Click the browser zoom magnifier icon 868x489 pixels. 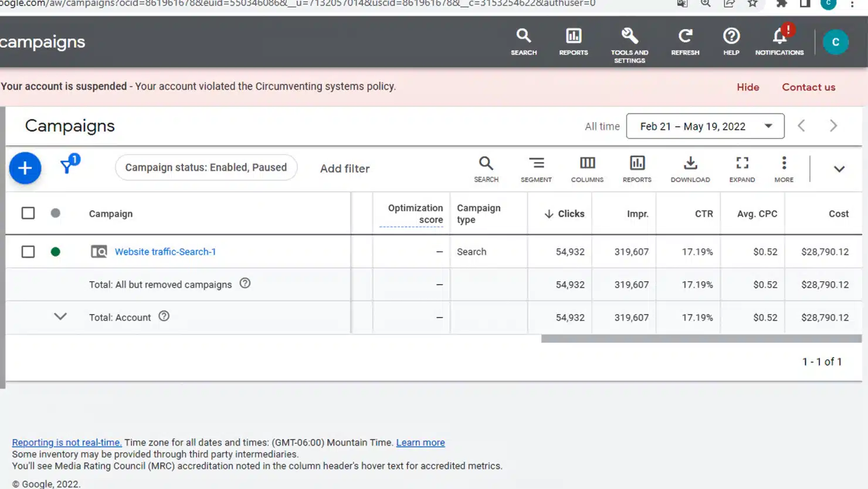click(706, 4)
